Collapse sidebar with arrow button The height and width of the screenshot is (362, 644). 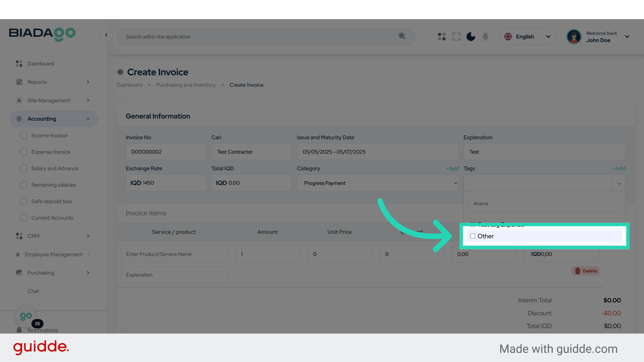coord(106,35)
